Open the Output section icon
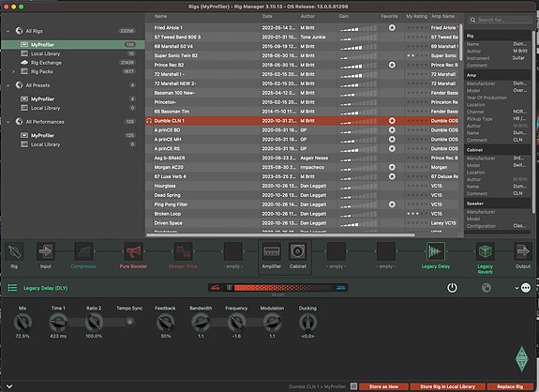 (x=523, y=251)
